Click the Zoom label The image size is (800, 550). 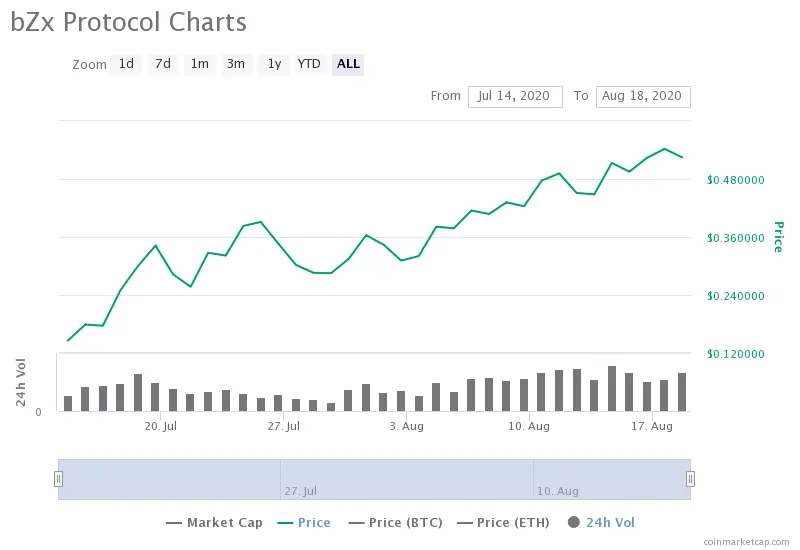point(89,65)
